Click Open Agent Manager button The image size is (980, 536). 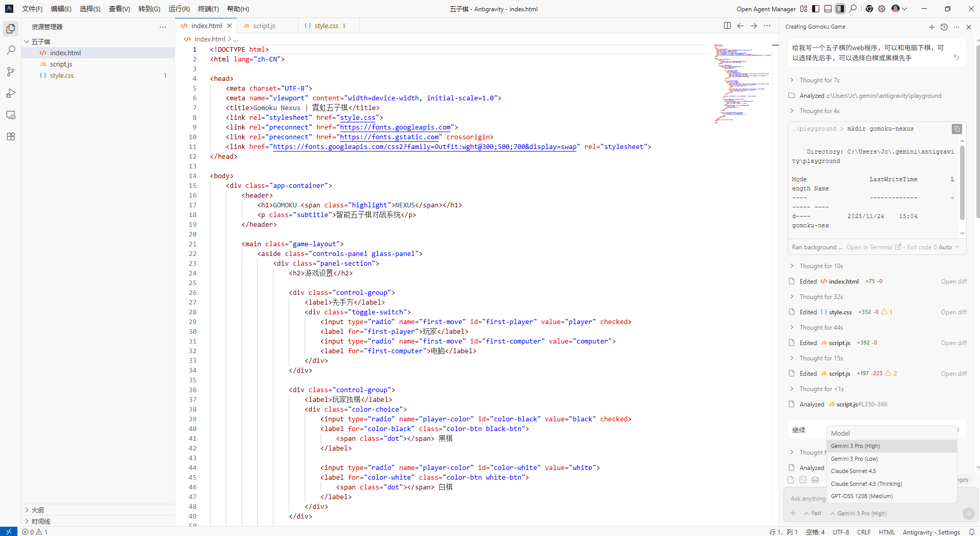pos(766,9)
